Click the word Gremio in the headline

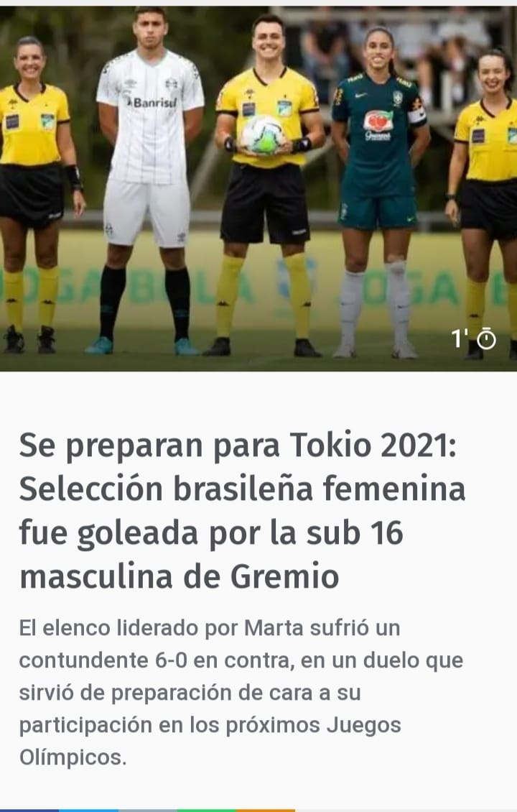[284, 576]
